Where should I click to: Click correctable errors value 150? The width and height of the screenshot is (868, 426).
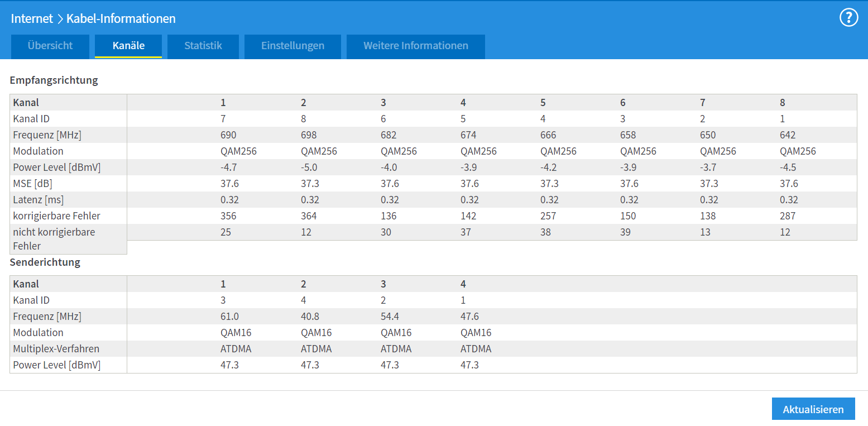628,216
